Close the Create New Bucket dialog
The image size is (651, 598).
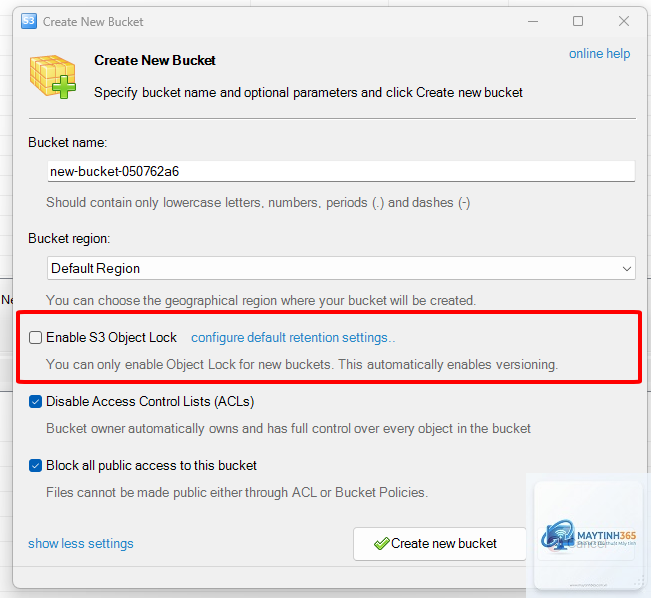pos(624,21)
